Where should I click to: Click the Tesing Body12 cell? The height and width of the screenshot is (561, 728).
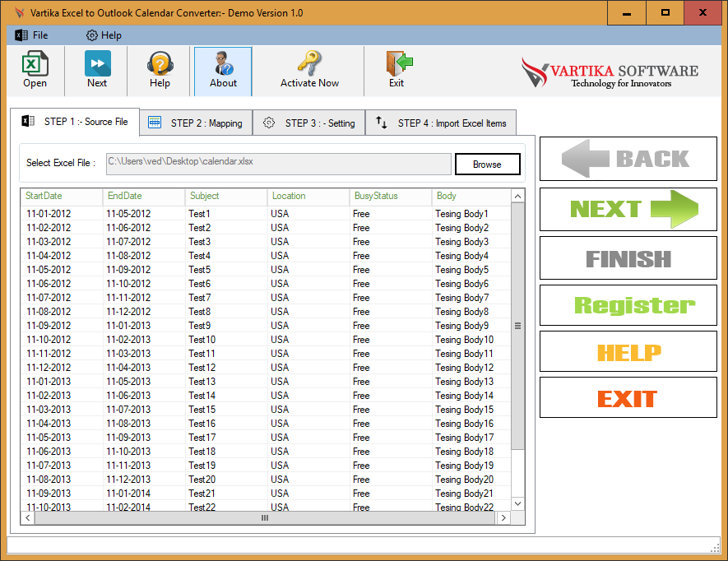[x=471, y=368]
